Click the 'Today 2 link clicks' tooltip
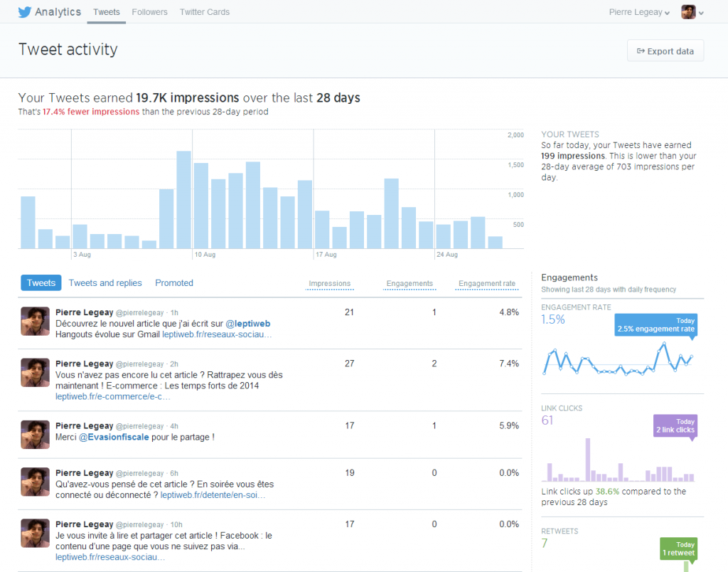This screenshot has height=572, width=728. (675, 425)
